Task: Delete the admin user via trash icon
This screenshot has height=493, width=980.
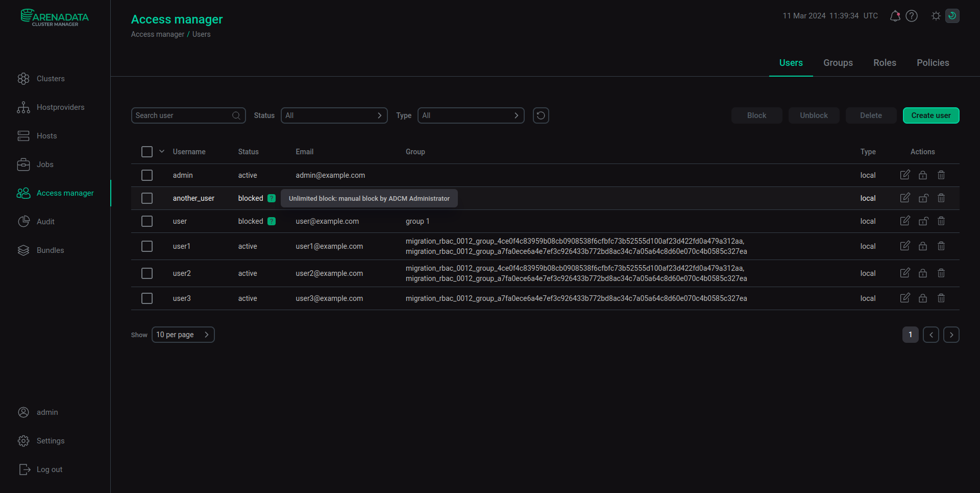Action: coord(941,175)
